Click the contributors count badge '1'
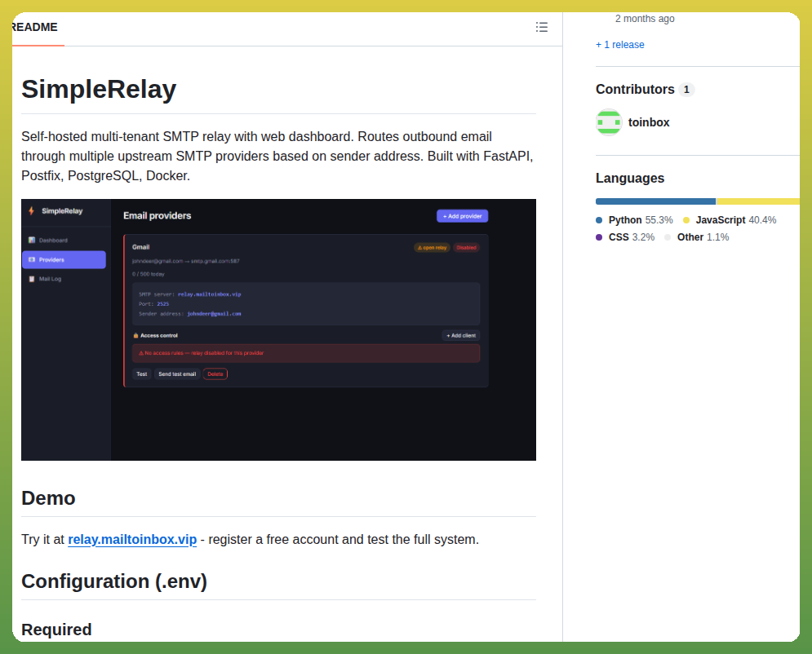The image size is (812, 654). pos(686,90)
